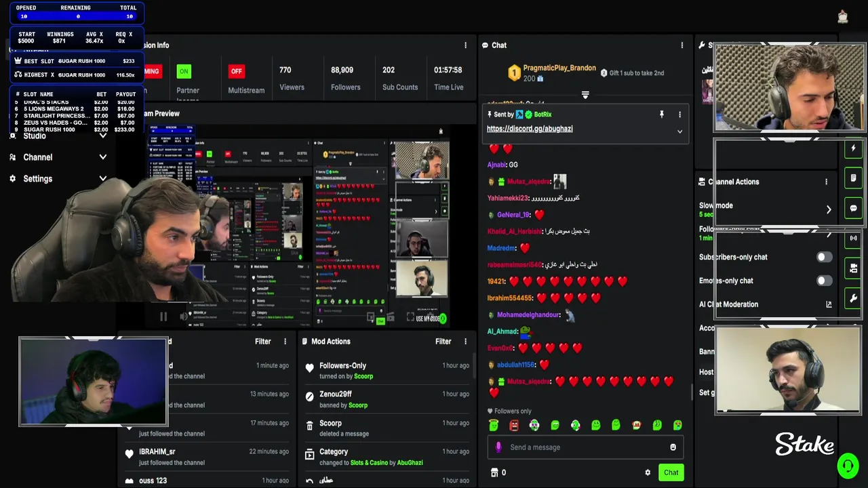The image size is (868, 488).
Task: Click chat username Mohamedelghandour
Action: coord(528,315)
